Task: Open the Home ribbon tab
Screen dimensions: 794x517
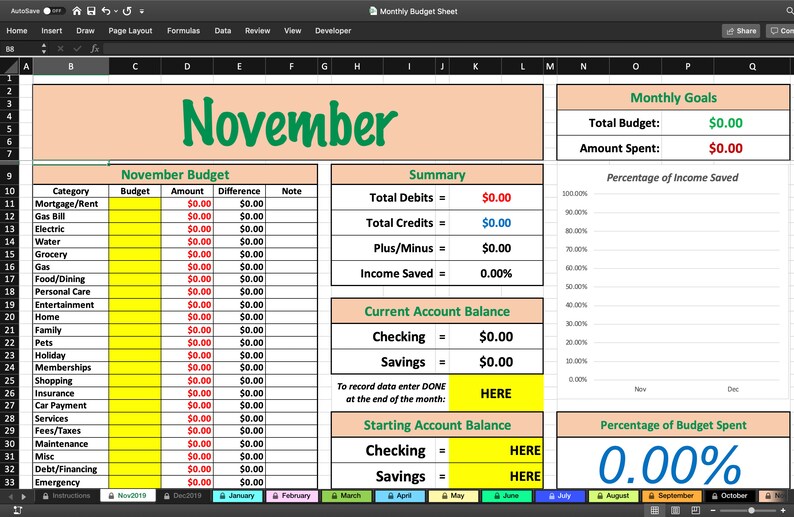Action: [x=17, y=31]
